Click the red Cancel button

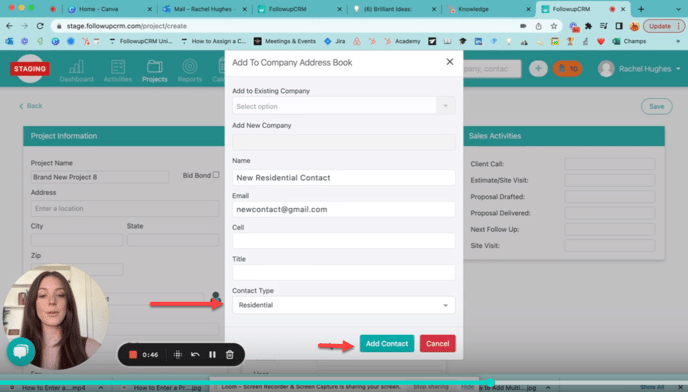click(x=437, y=343)
